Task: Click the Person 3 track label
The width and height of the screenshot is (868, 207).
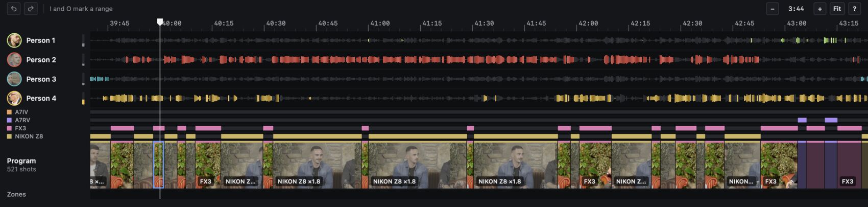Action: pyautogui.click(x=41, y=79)
